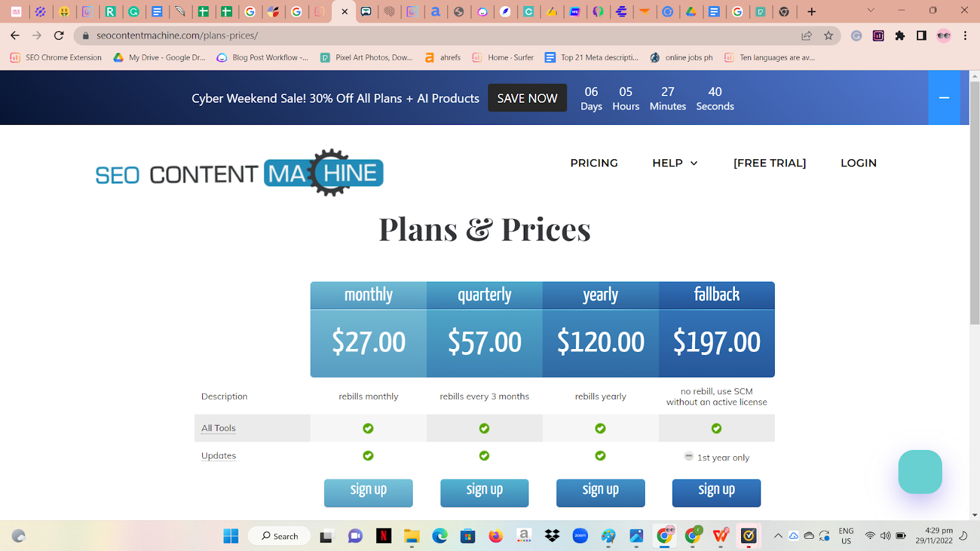
Task: Click the ENG US language indicator
Action: coord(846,536)
